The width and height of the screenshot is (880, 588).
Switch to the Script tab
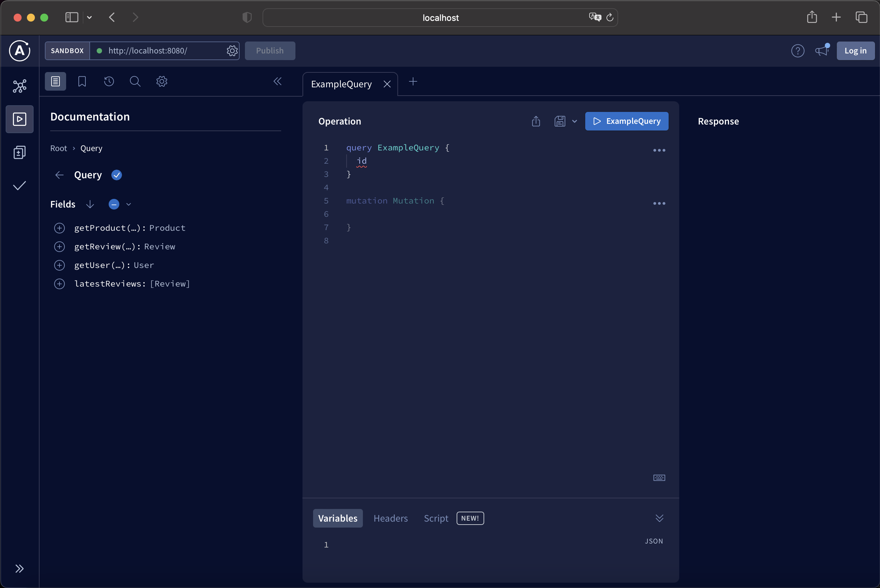pyautogui.click(x=436, y=518)
